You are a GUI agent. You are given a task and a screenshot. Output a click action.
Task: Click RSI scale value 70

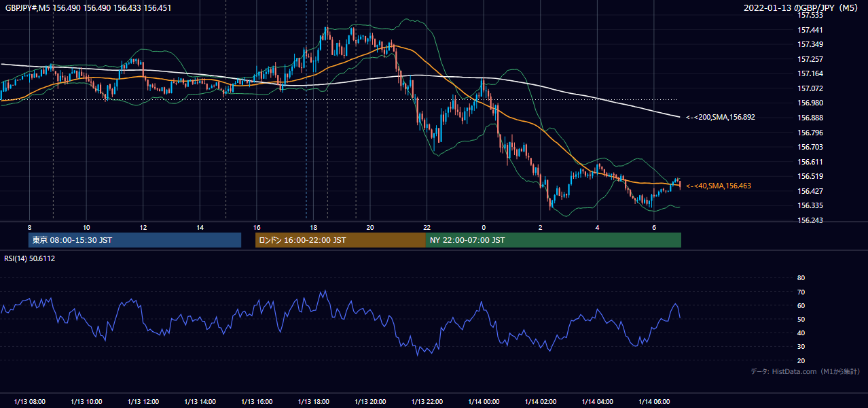coord(801,292)
